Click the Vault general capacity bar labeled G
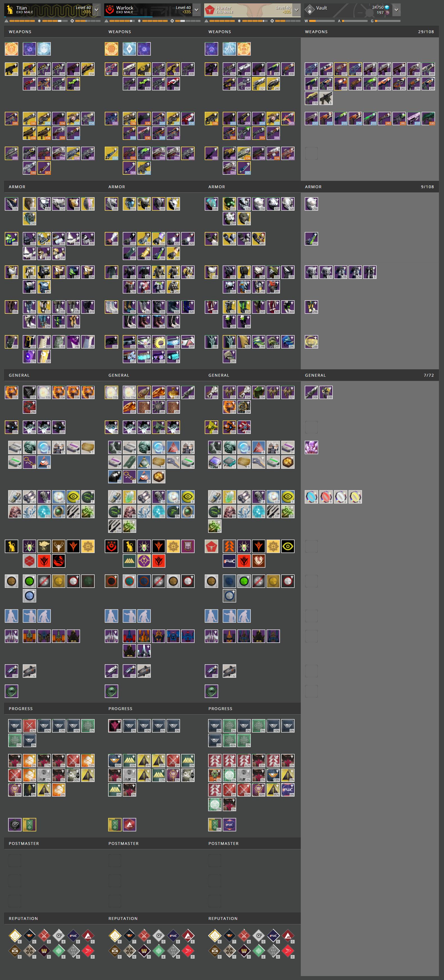The width and height of the screenshot is (444, 980). pyautogui.click(x=387, y=21)
